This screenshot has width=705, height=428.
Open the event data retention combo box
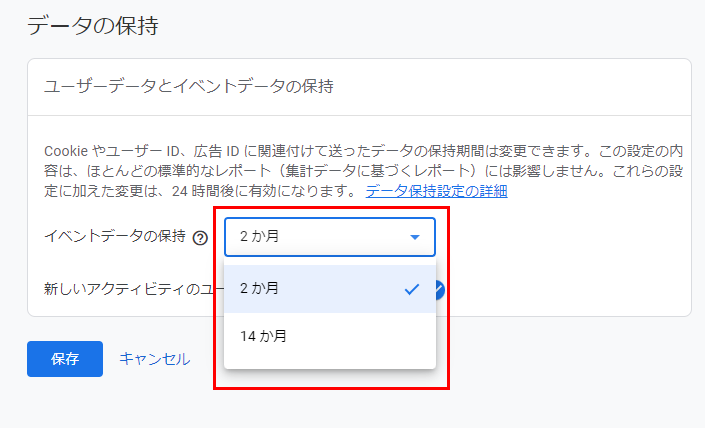[x=330, y=237]
